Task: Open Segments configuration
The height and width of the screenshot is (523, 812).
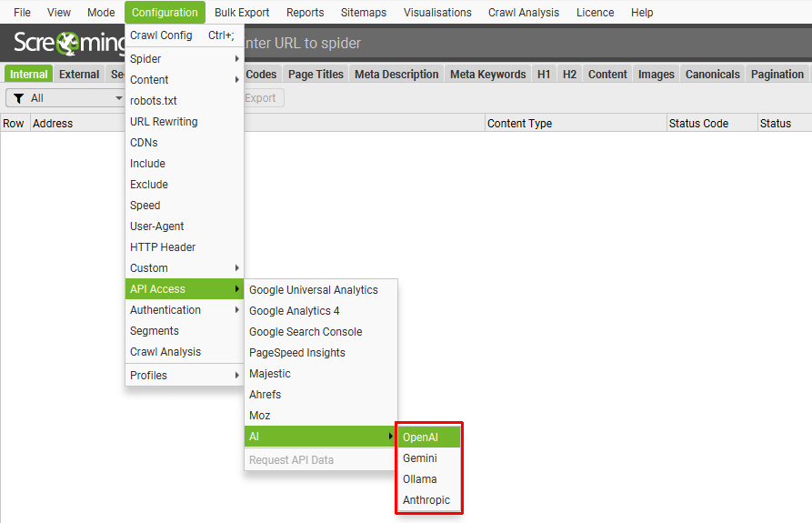Action: coord(185,331)
